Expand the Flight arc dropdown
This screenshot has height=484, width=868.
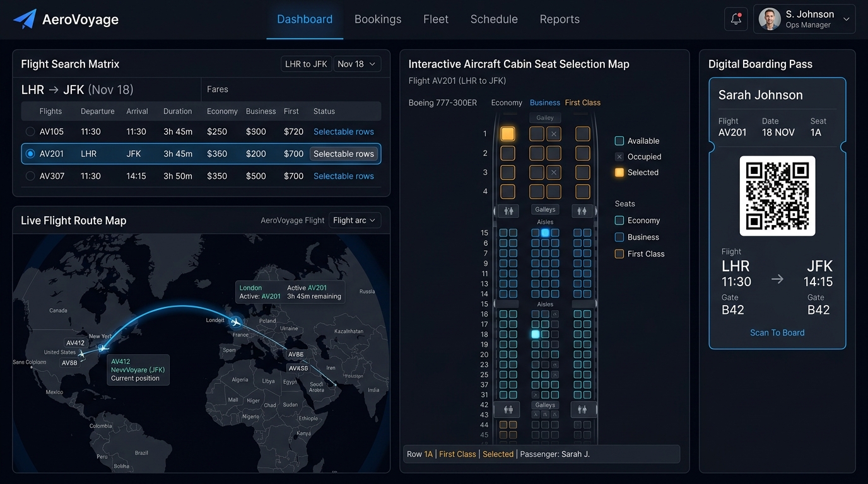[x=355, y=220]
